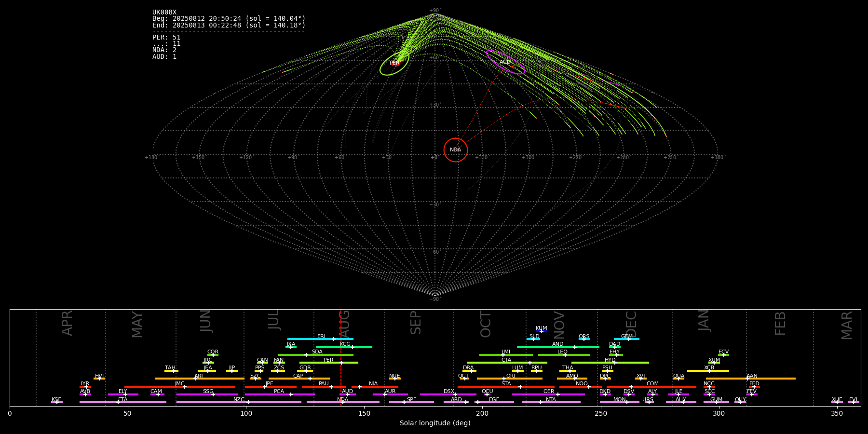This screenshot has width=868, height=434.
Task: Click the red dashed current solar longitude line
Action: click(x=341, y=357)
